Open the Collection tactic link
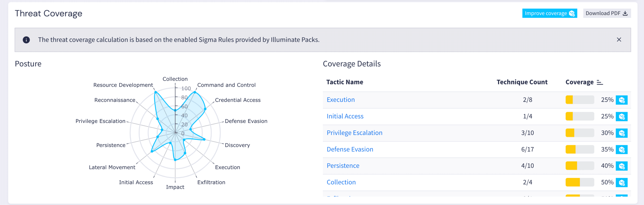The image size is (644, 205). click(341, 182)
